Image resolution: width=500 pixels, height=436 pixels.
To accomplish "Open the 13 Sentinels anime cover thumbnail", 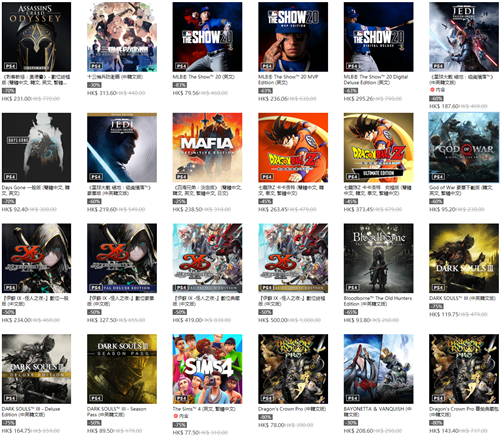I will click(x=122, y=37).
